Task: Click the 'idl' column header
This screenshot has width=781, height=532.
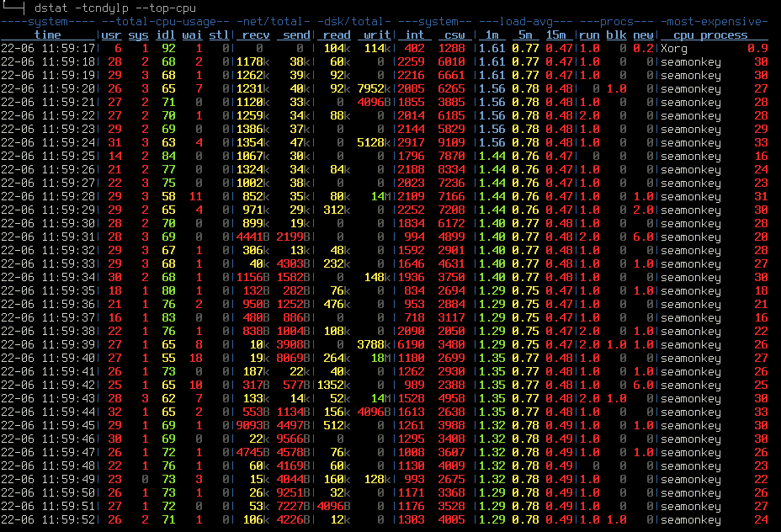Action: [x=165, y=35]
